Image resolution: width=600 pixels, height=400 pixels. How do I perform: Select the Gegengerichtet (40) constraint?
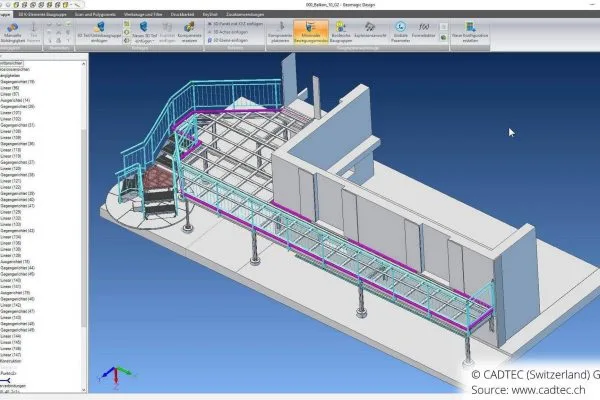18,200
